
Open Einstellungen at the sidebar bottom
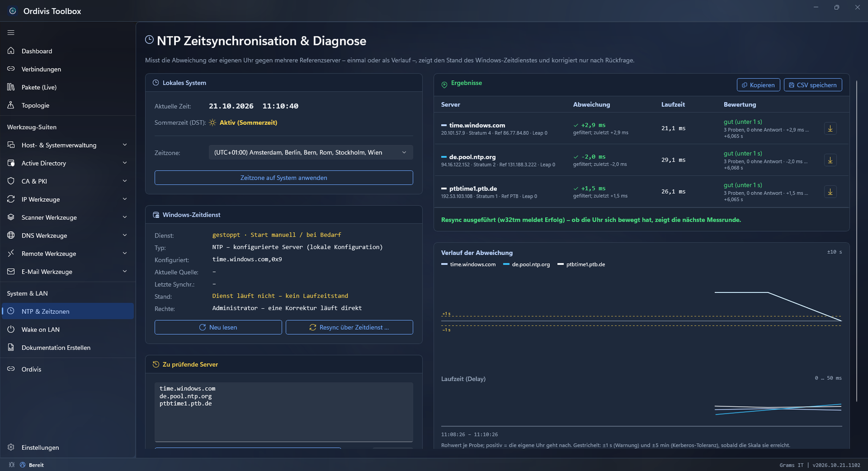coord(67,447)
